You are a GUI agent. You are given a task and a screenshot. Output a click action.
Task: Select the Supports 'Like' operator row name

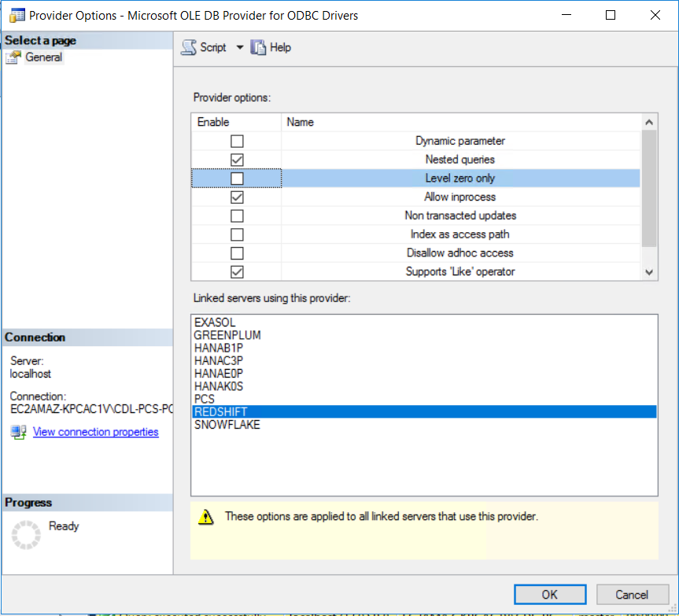point(460,272)
